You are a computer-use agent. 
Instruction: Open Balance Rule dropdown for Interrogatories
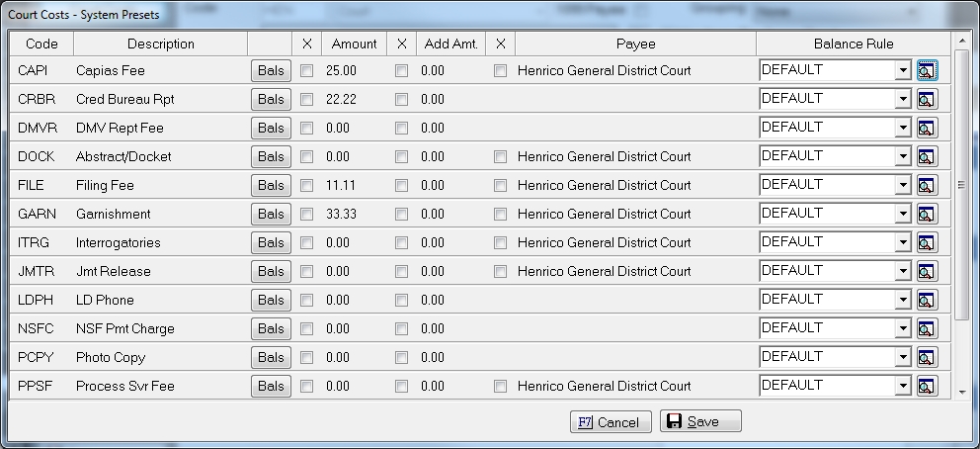click(x=902, y=242)
